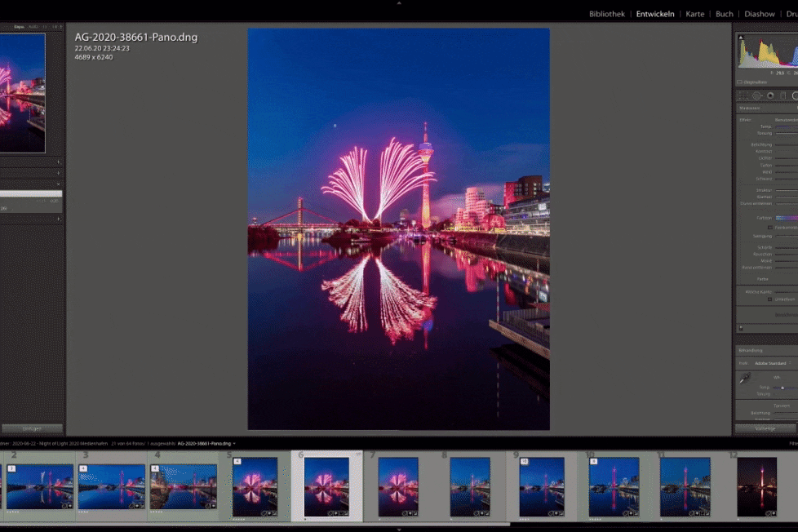Toggle the Farbkorrektur checkbox under Farbton

[770, 228]
